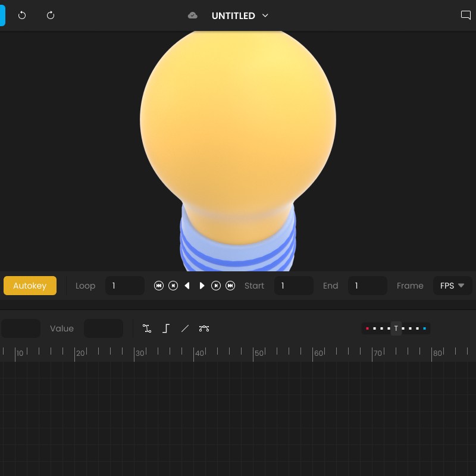Jump to the last frame
This screenshot has width=476, height=476.
(x=230, y=286)
